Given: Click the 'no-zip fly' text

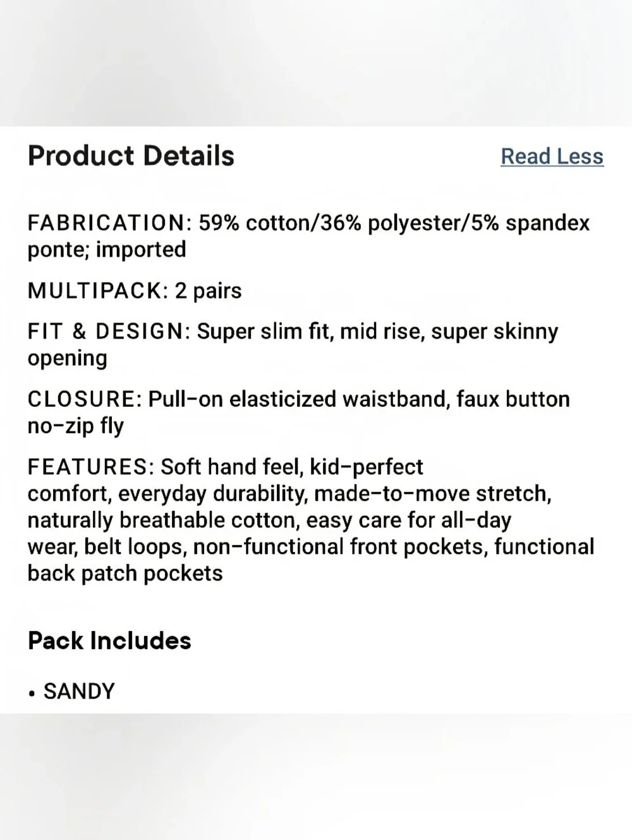Looking at the screenshot, I should [x=76, y=426].
